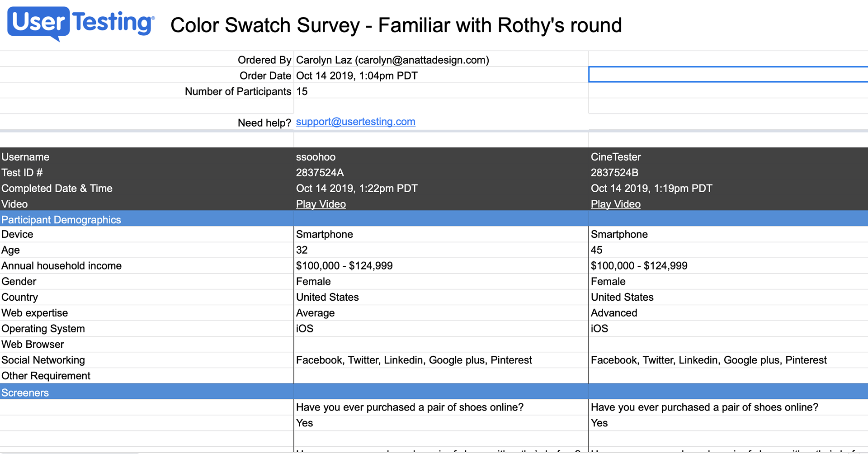Select ssoohoo's United States country cell
The image size is (868, 454).
tap(441, 297)
